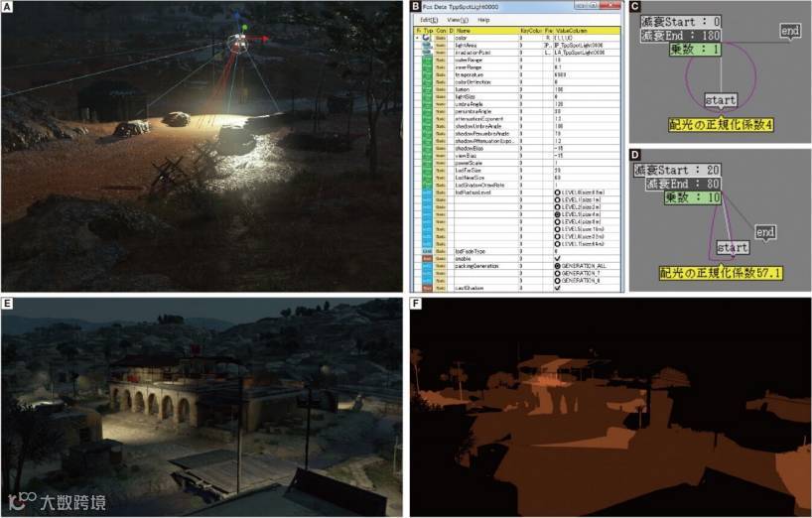Image resolution: width=812 pixels, height=518 pixels.
Task: Click the start node in panel C
Action: 721,100
